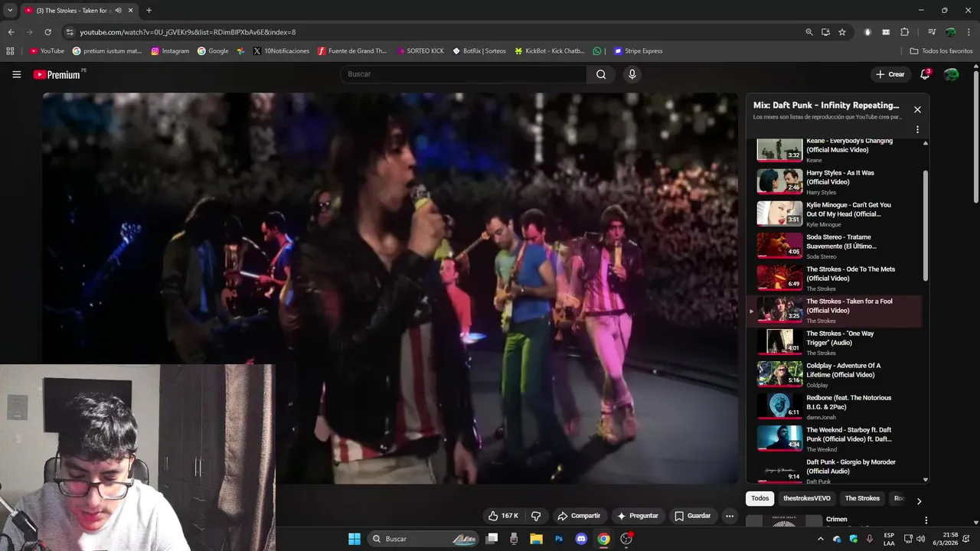Open the notifications bell

click(925, 74)
